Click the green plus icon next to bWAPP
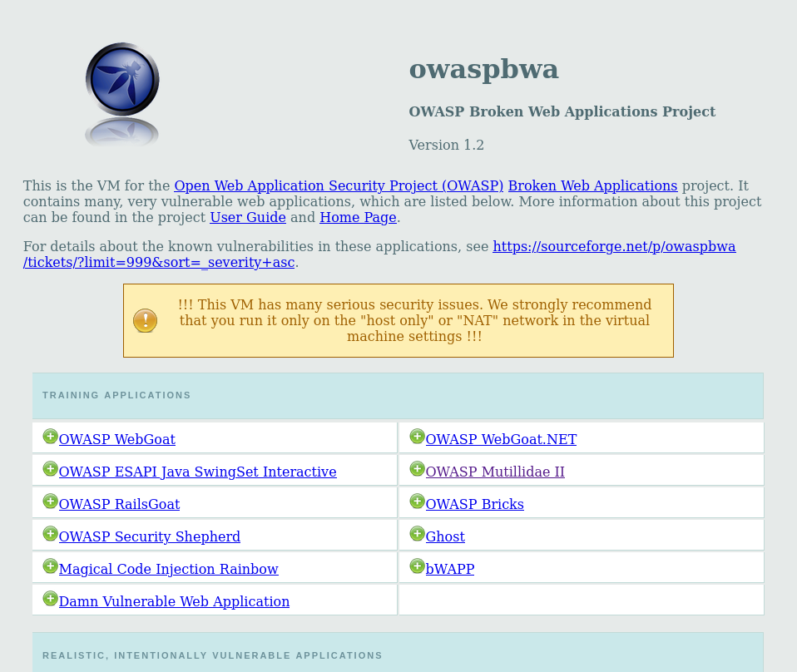Screen dimensions: 797x672 pos(417,565)
